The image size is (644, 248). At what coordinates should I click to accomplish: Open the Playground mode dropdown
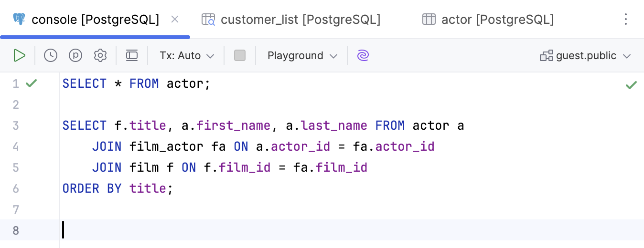click(302, 56)
